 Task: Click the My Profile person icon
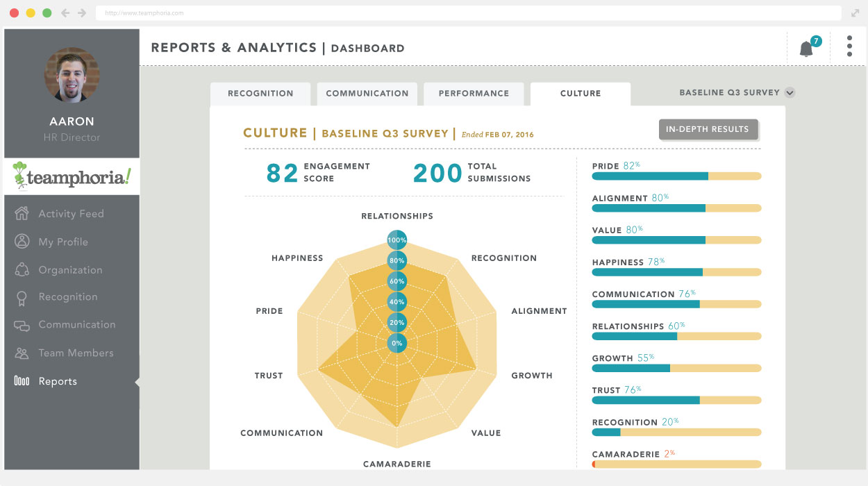22,242
